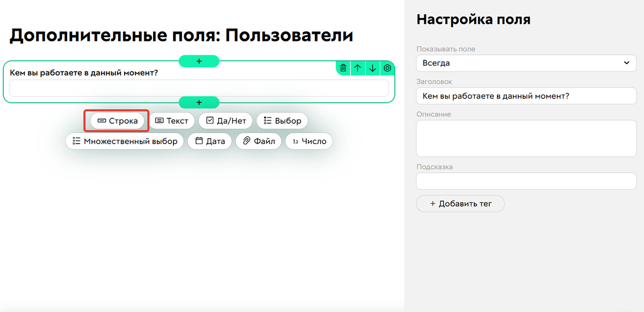Move the field down with the down-arrow icon
This screenshot has height=312, width=644.
[372, 68]
